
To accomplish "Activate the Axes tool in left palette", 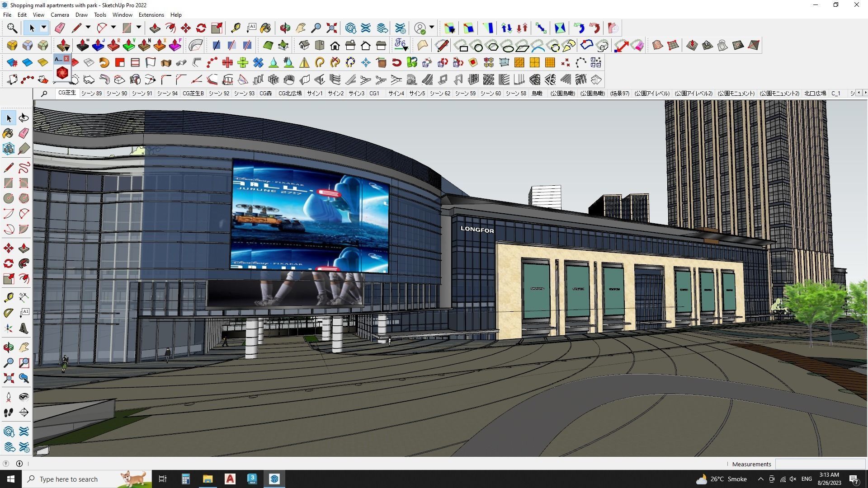I will [x=9, y=328].
